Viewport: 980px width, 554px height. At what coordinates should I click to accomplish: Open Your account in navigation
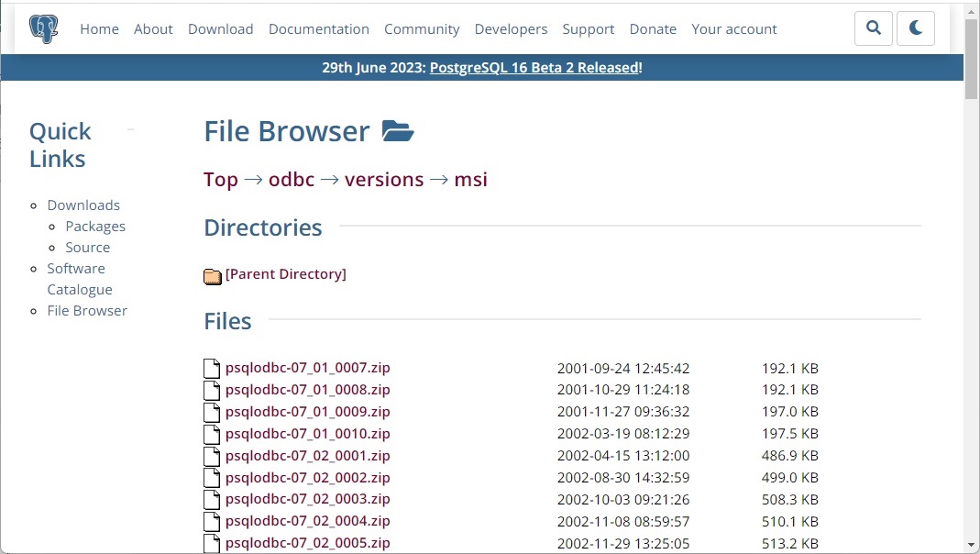click(x=733, y=28)
